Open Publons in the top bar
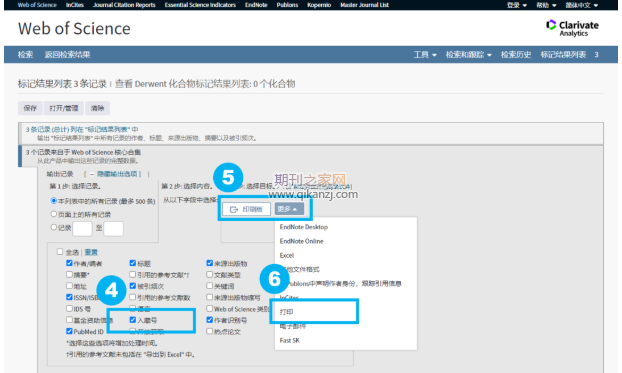Viewport: 622px width, 373px height. click(287, 5)
